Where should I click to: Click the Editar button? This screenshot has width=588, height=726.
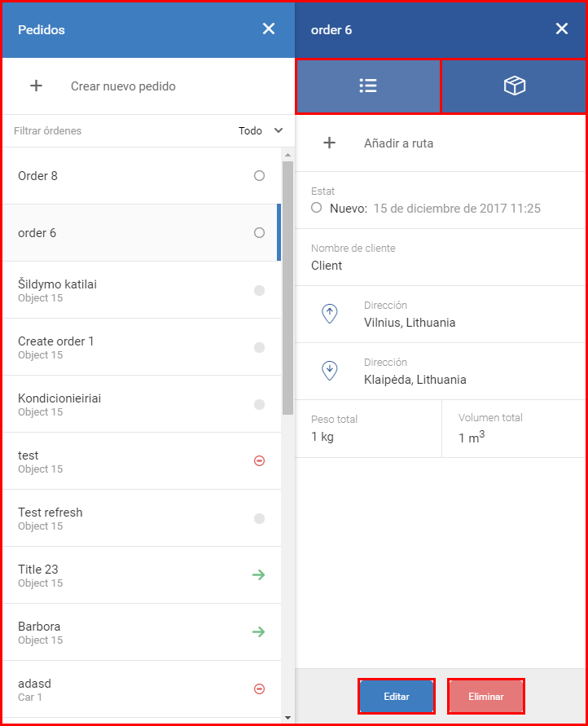point(397,697)
